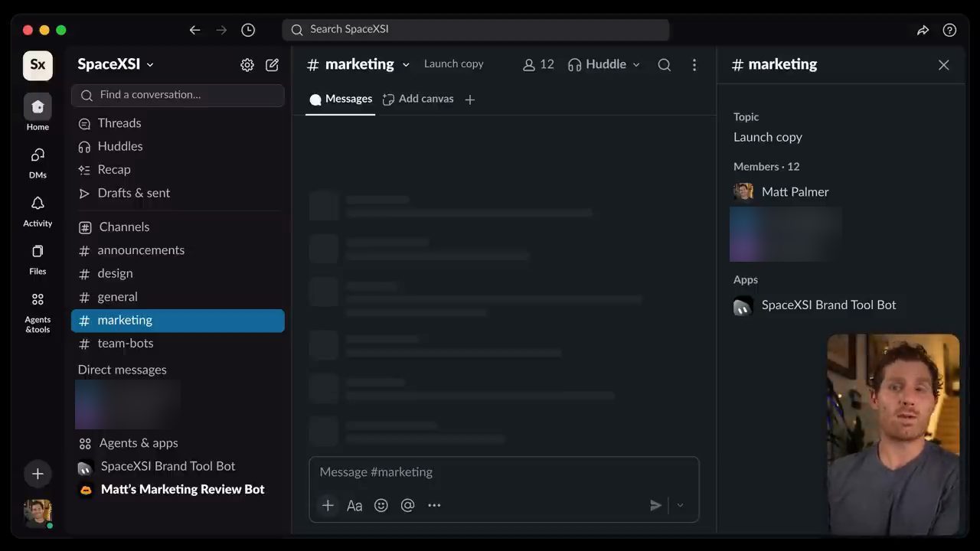Switch to the Messages tab
Image resolution: width=980 pixels, height=551 pixels.
coord(341,99)
